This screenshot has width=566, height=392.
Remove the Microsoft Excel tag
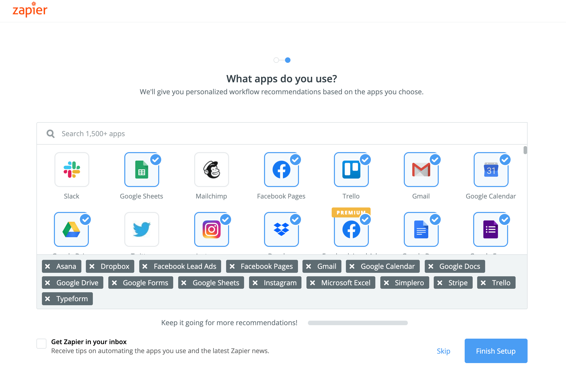pos(312,283)
